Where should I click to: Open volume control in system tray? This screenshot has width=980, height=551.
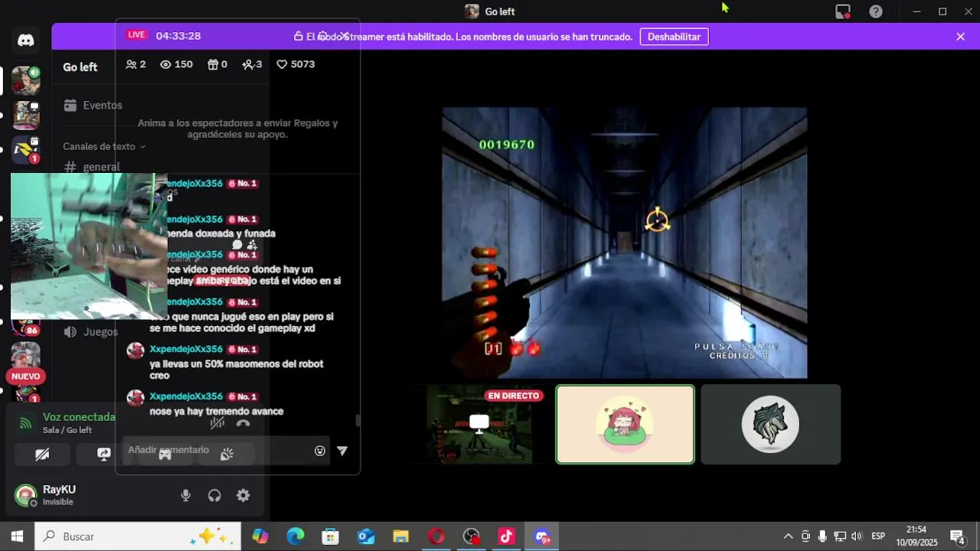click(x=856, y=536)
